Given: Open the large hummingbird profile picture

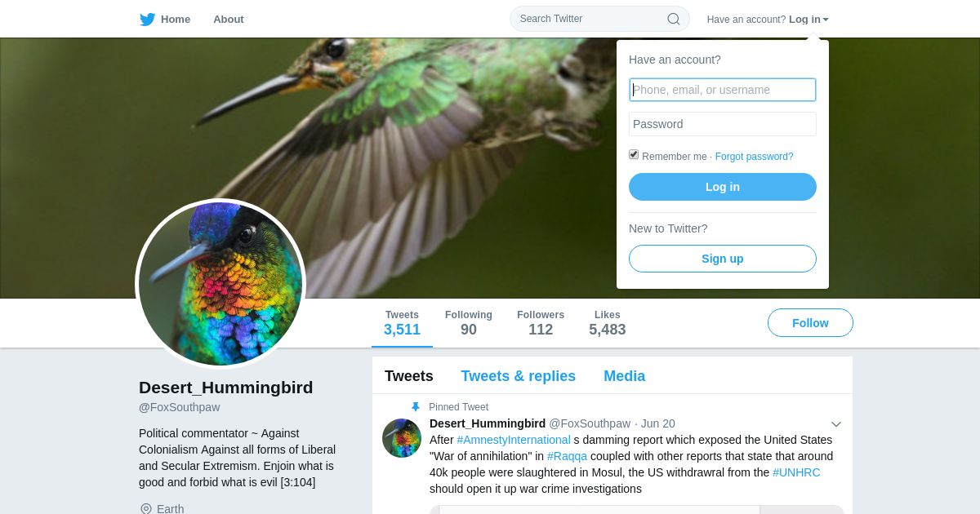Looking at the screenshot, I should (x=220, y=283).
